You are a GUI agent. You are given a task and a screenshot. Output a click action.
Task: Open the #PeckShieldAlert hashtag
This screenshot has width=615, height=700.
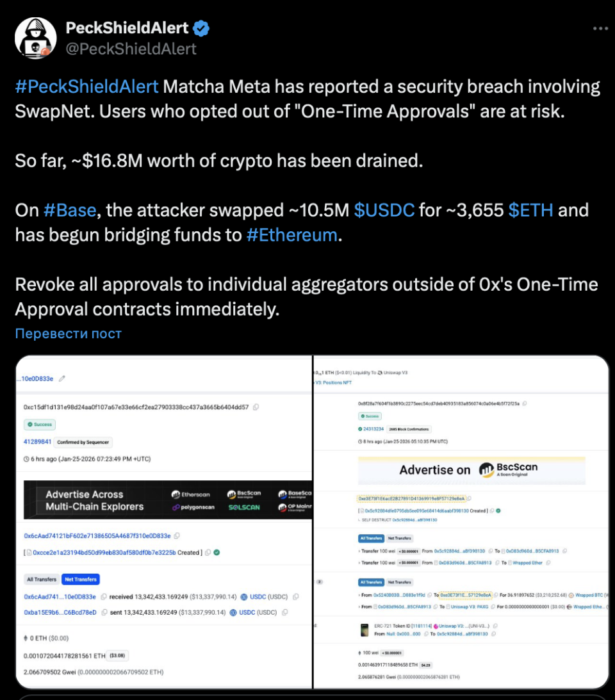click(x=86, y=86)
